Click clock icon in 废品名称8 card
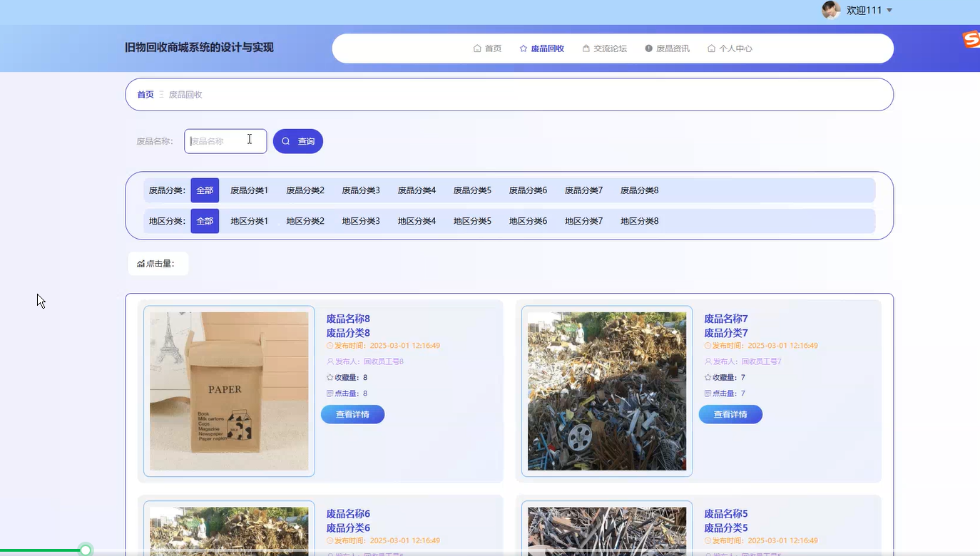Image resolution: width=980 pixels, height=556 pixels. 330,346
